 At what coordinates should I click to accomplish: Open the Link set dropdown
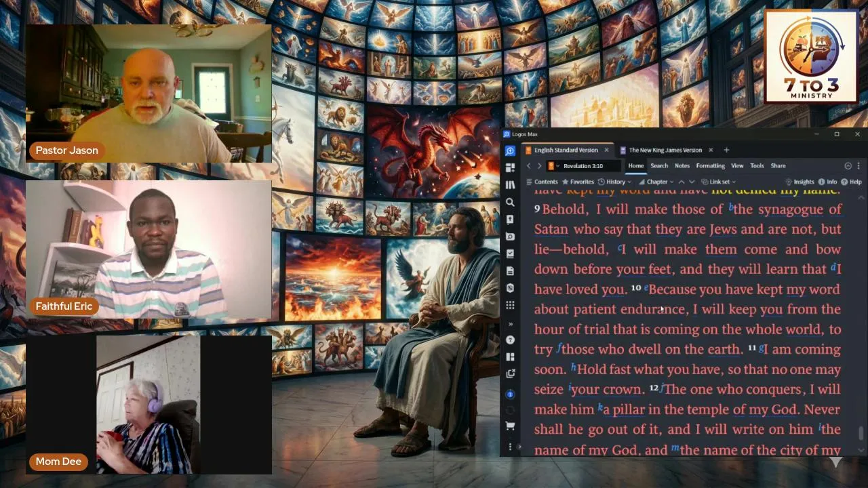pyautogui.click(x=719, y=182)
